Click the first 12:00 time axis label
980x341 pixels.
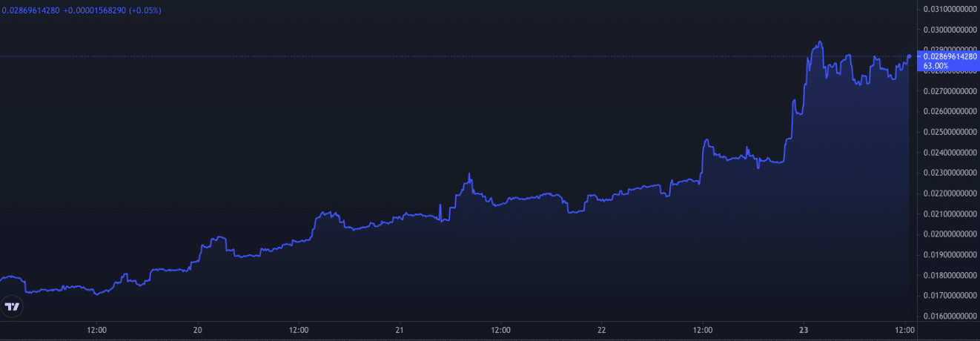pos(97,330)
